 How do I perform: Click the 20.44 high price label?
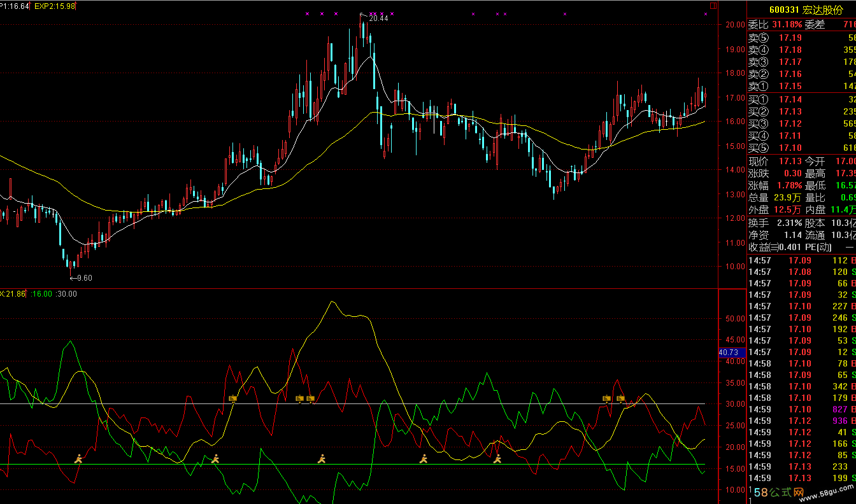coord(378,18)
